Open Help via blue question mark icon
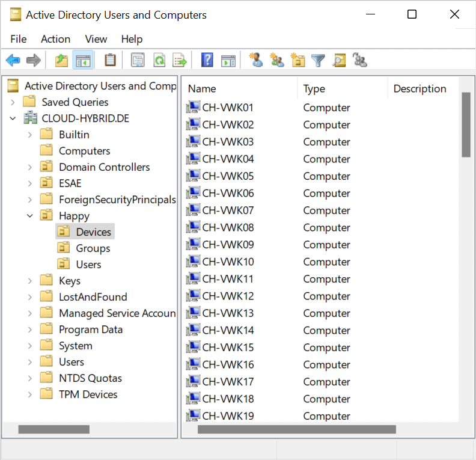The image size is (476, 460). 207,60
